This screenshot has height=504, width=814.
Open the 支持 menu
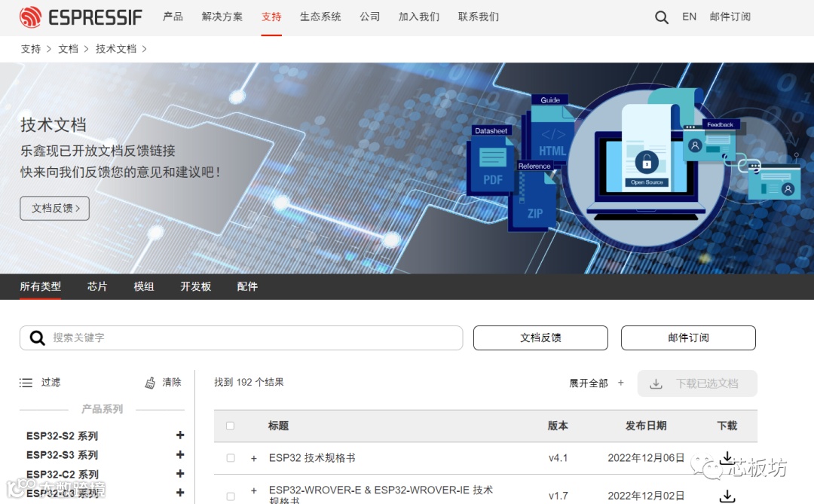[x=271, y=17]
